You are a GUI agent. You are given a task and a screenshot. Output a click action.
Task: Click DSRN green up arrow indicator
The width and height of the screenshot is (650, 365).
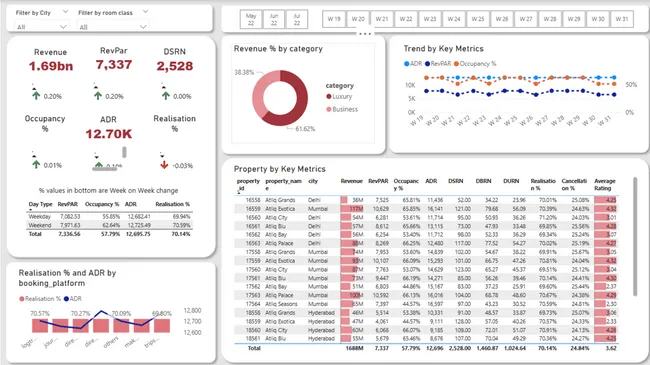tap(166, 96)
